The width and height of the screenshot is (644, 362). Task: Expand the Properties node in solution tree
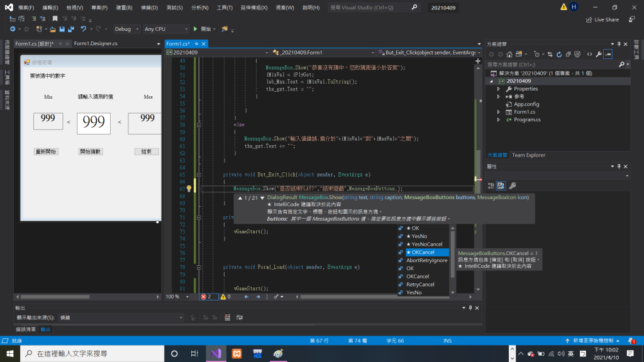(x=499, y=89)
